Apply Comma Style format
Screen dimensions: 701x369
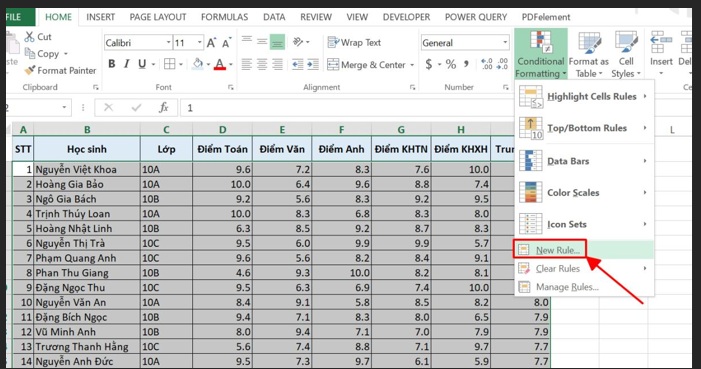[466, 64]
